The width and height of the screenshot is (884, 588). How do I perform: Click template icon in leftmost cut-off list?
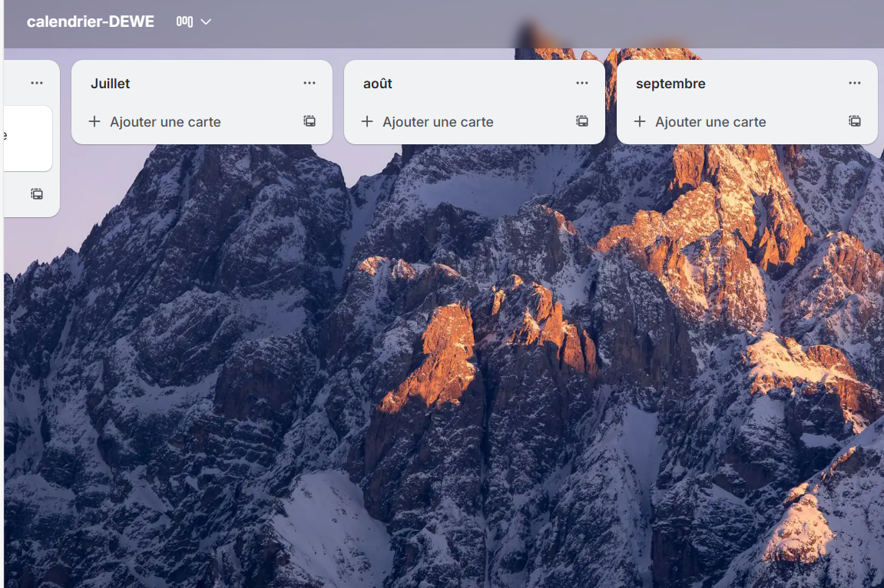coord(37,193)
